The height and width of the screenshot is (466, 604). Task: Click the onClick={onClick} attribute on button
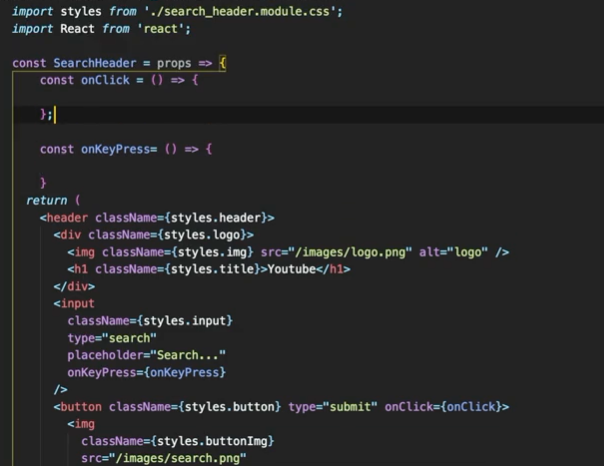click(x=443, y=407)
